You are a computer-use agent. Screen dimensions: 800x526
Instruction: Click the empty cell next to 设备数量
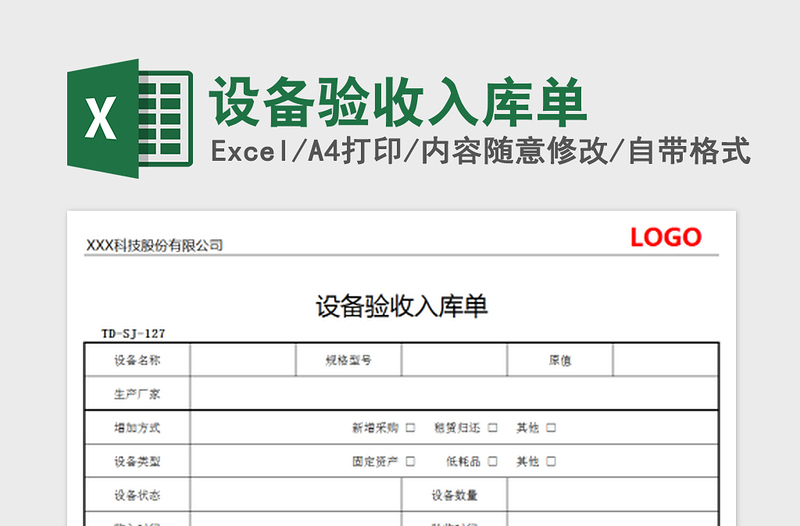tap(613, 495)
